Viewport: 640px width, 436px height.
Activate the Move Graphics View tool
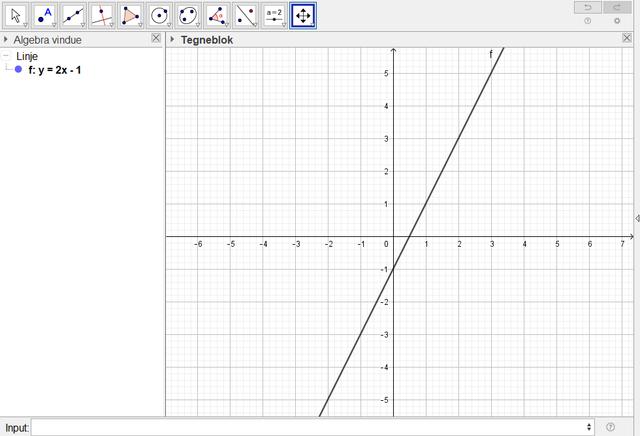click(304, 16)
